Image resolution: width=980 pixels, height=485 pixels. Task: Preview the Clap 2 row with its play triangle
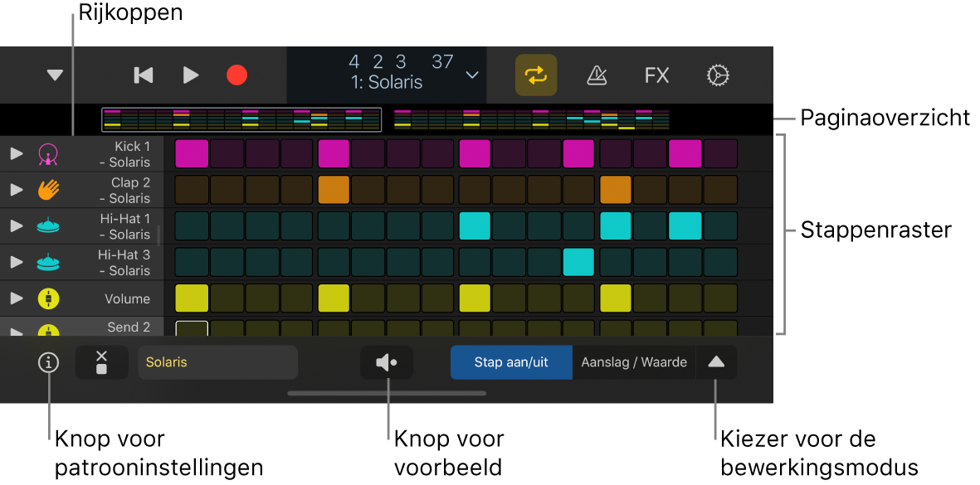pos(17,190)
